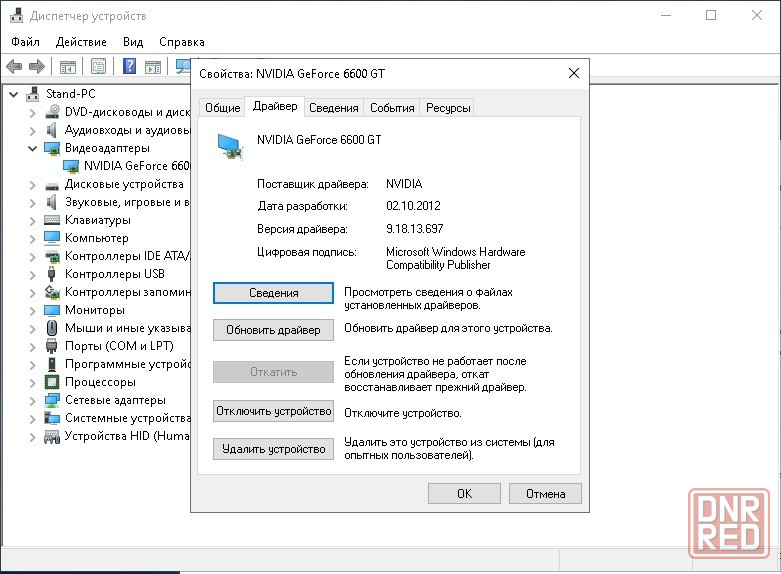Open the Вид menu

coord(133,42)
